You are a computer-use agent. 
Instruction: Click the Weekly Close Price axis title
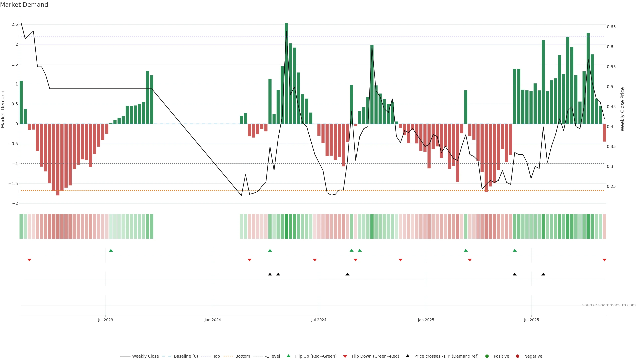[x=622, y=109]
